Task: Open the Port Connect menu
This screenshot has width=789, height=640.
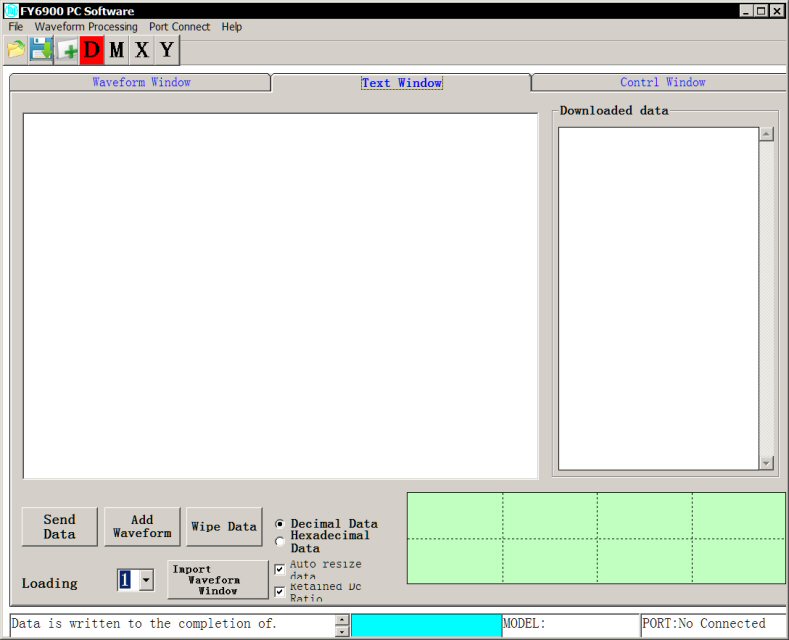Action: click(179, 27)
